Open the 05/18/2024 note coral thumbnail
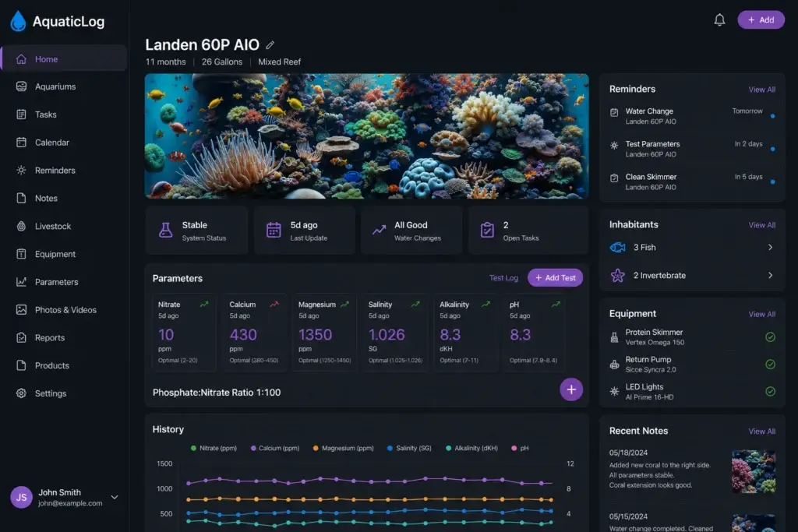The width and height of the screenshot is (798, 532). pyautogui.click(x=754, y=471)
